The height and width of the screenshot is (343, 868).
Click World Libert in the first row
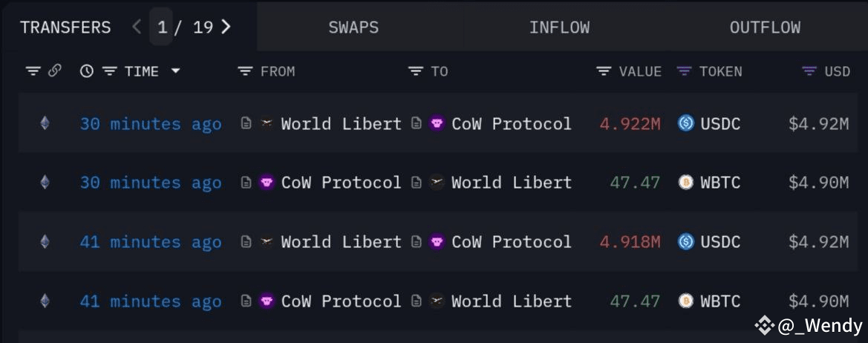pyautogui.click(x=341, y=124)
